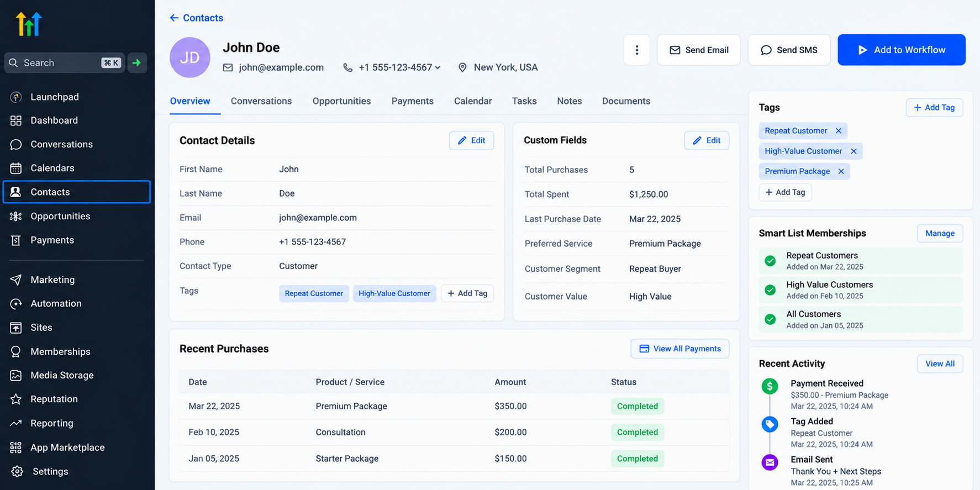Viewport: 980px width, 490px height.
Task: Click View All Payments button
Action: pyautogui.click(x=680, y=349)
